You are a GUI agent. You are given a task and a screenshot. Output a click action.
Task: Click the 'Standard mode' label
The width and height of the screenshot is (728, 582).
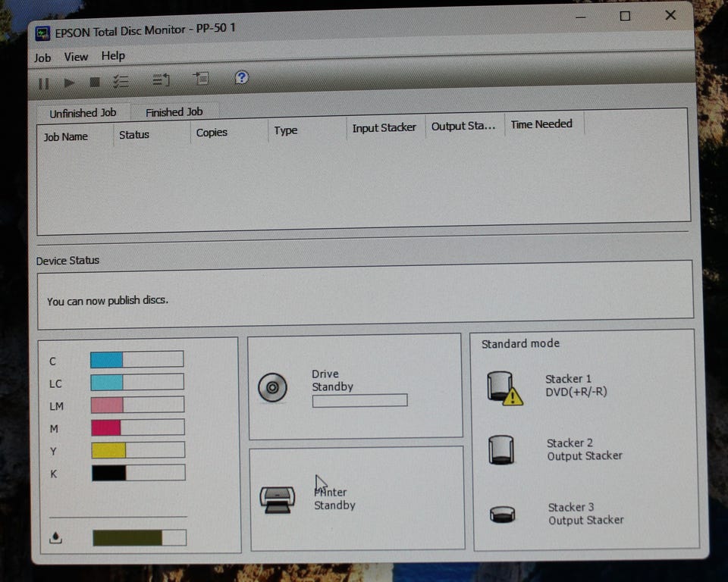pos(520,344)
